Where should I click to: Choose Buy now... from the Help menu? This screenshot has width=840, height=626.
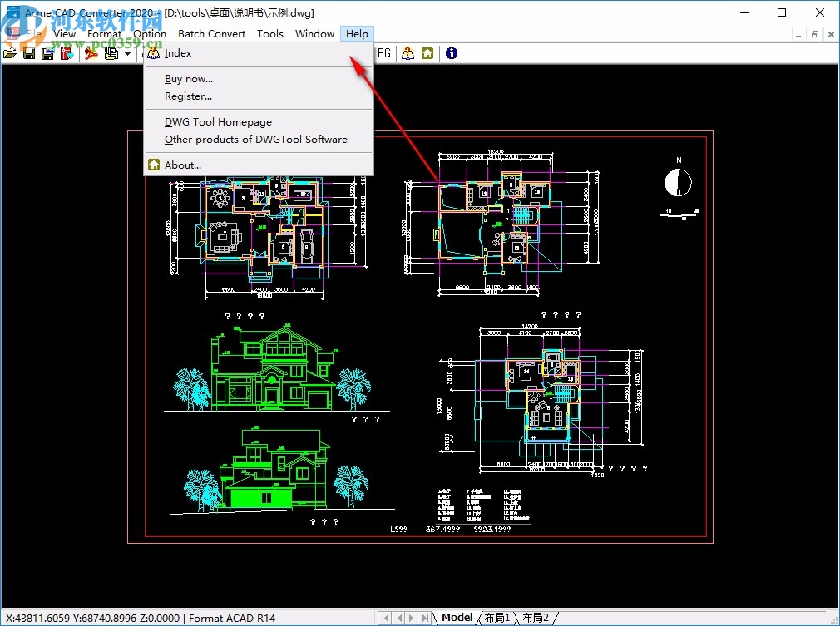pos(259,79)
